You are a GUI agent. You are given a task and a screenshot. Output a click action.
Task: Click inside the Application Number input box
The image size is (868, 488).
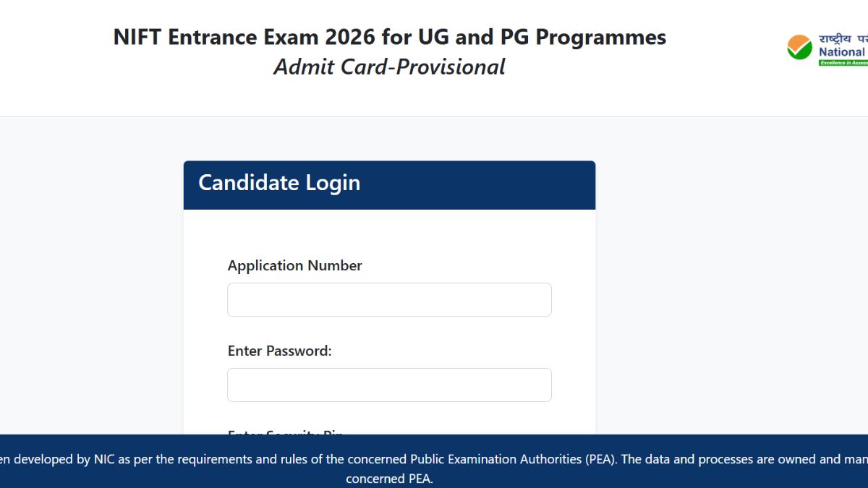[389, 299]
